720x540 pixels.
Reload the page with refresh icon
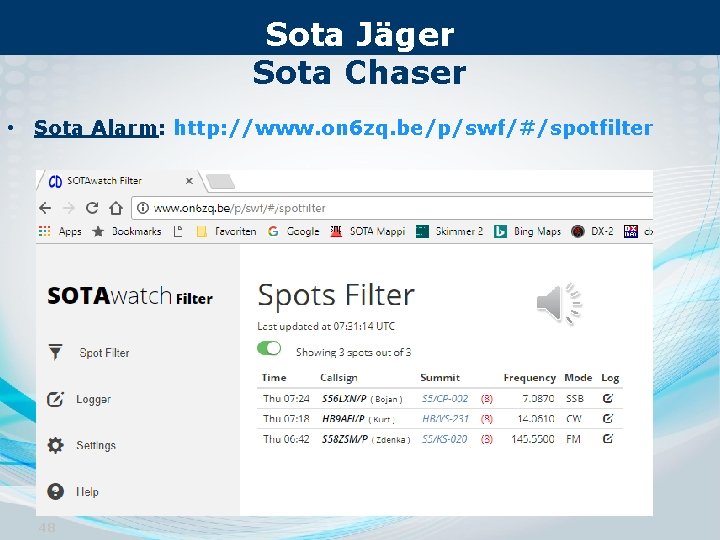92,208
